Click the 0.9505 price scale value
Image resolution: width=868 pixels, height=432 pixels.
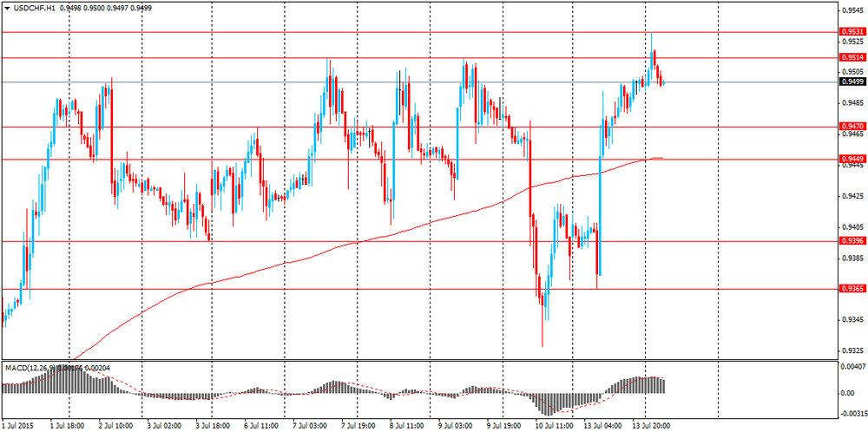pos(851,72)
